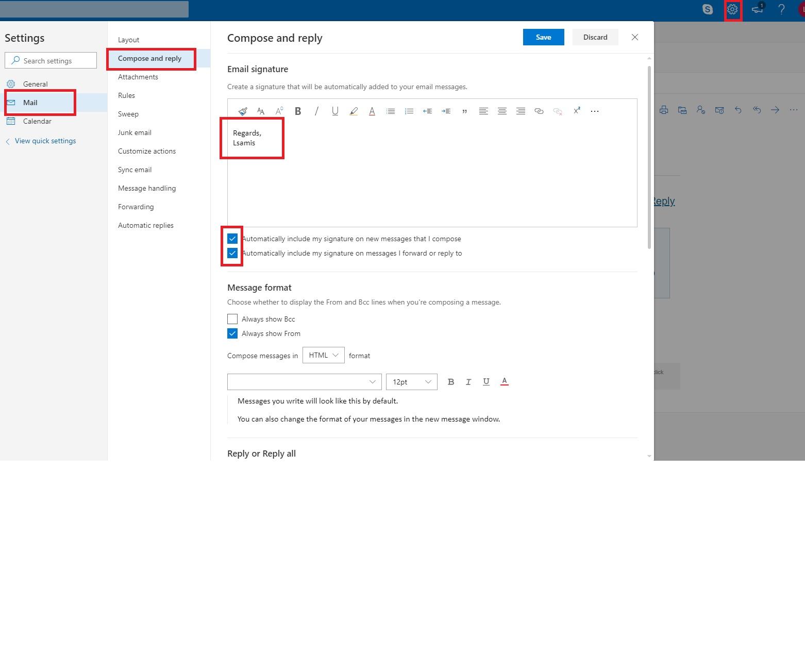The width and height of the screenshot is (805, 672).
Task: Open the Settings gear icon
Action: [x=732, y=9]
